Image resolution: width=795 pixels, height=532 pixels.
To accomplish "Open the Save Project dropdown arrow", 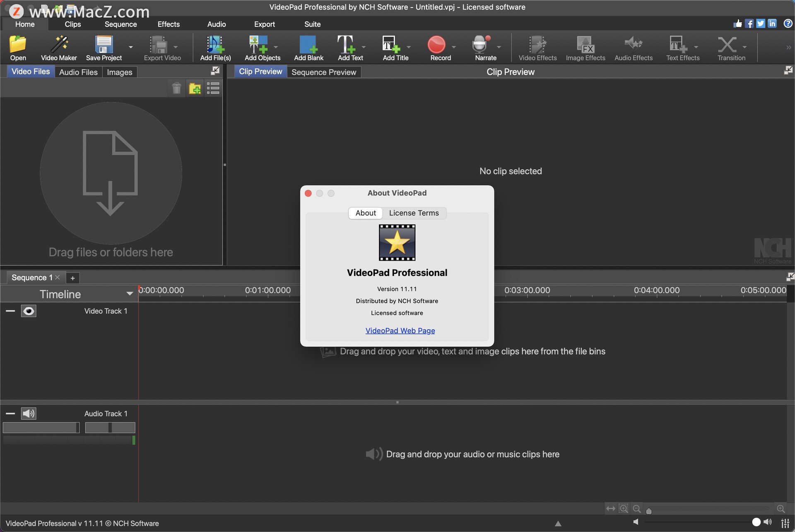I will (x=131, y=47).
